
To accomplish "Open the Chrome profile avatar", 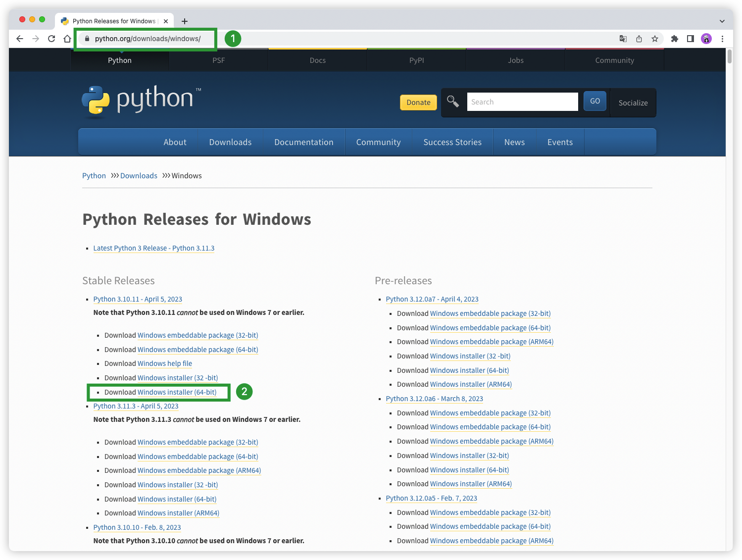I will tap(706, 39).
